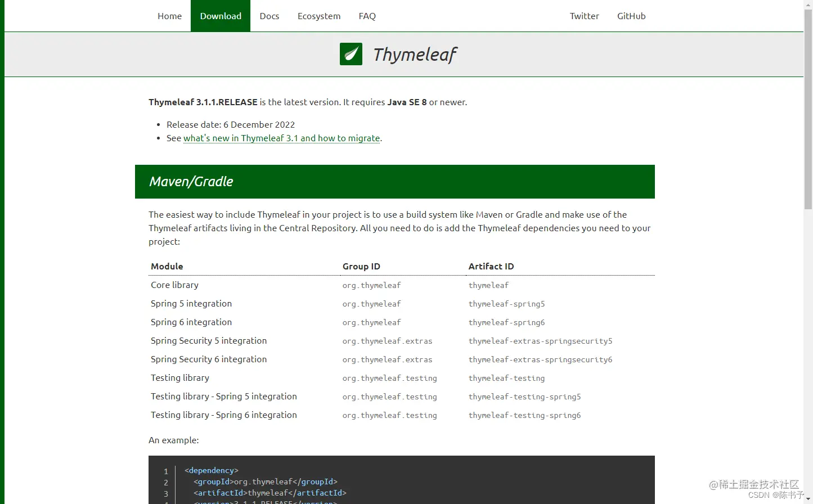Open the Docs navigation item

pyautogui.click(x=269, y=16)
